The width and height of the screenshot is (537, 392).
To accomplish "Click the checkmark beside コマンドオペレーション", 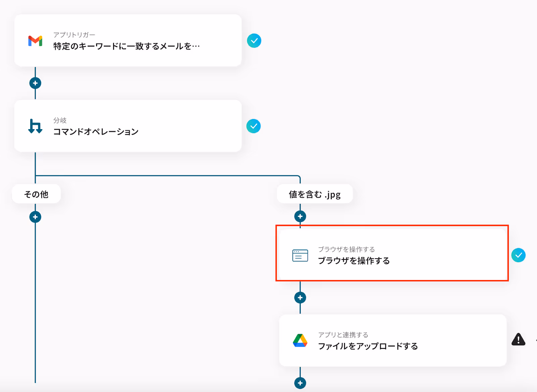I will coord(253,126).
